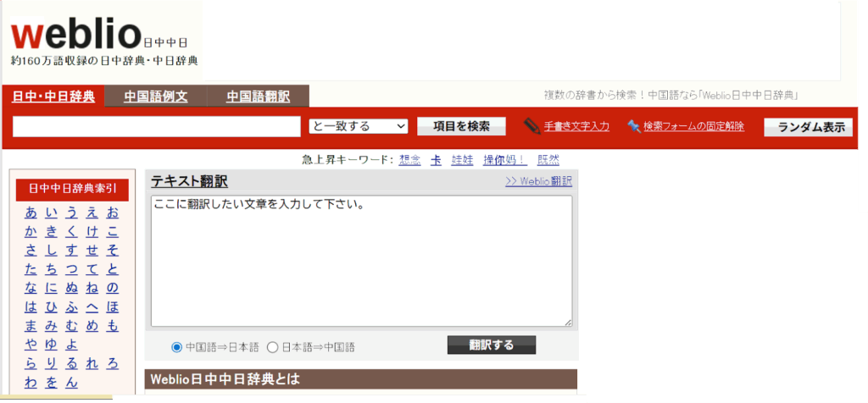The width and height of the screenshot is (868, 403).
Task: Open the >> Weblio翻訳 link
Action: coord(538,181)
